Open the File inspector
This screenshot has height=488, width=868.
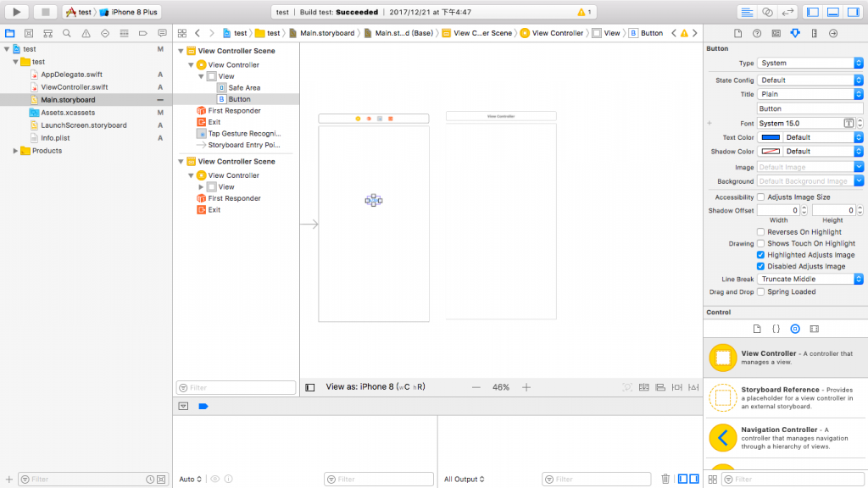[x=738, y=33]
